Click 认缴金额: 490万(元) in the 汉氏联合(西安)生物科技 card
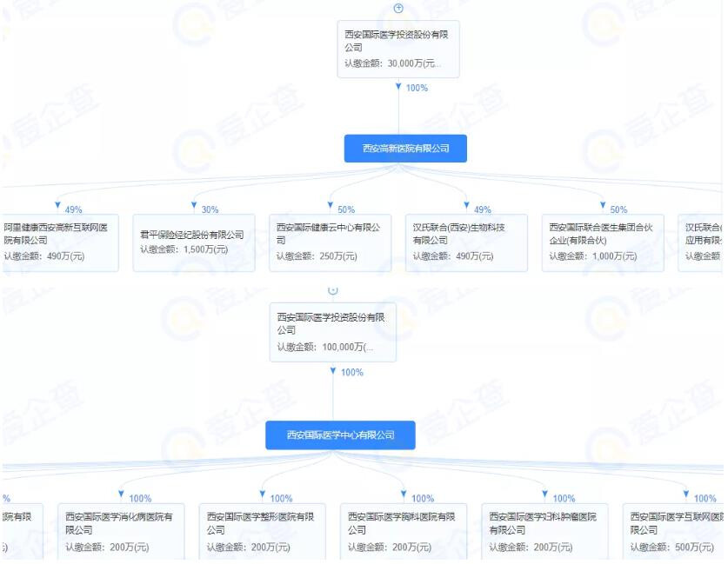Viewport: 728px width, 564px height. 453,256
